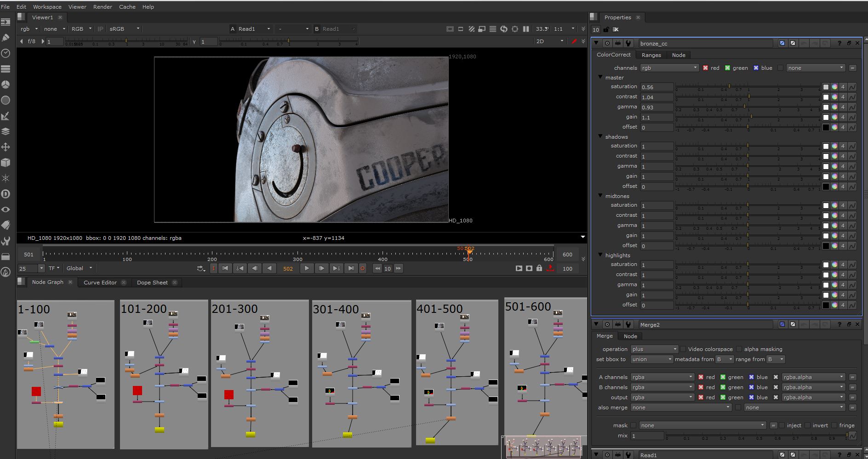Viewport: 868px width, 459px height.
Task: Open the Cache menu
Action: tap(127, 7)
